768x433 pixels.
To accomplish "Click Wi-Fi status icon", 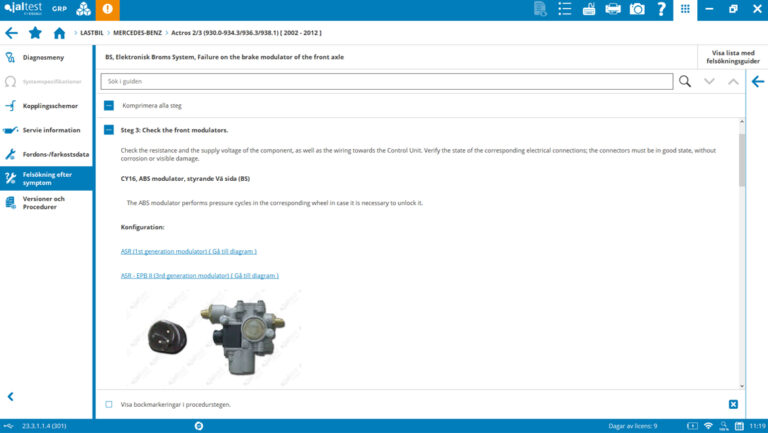I will [708, 426].
